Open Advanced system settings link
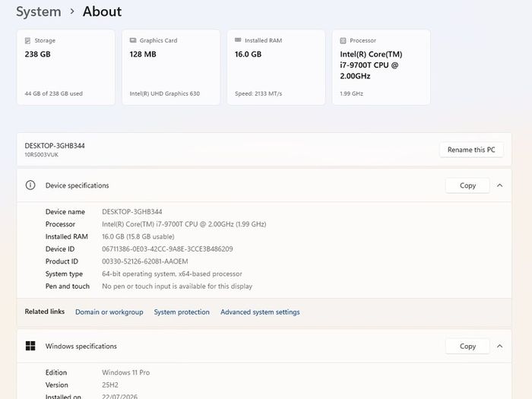The image size is (532, 399). (260, 312)
